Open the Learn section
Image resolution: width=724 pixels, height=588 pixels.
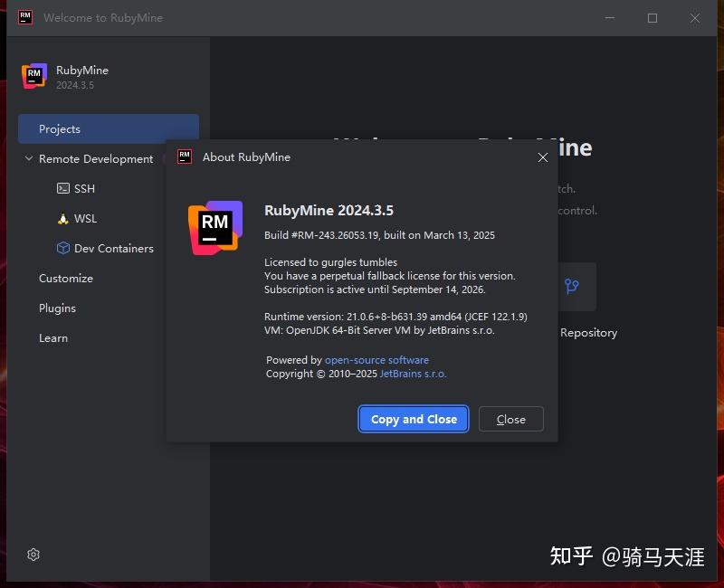pyautogui.click(x=52, y=337)
